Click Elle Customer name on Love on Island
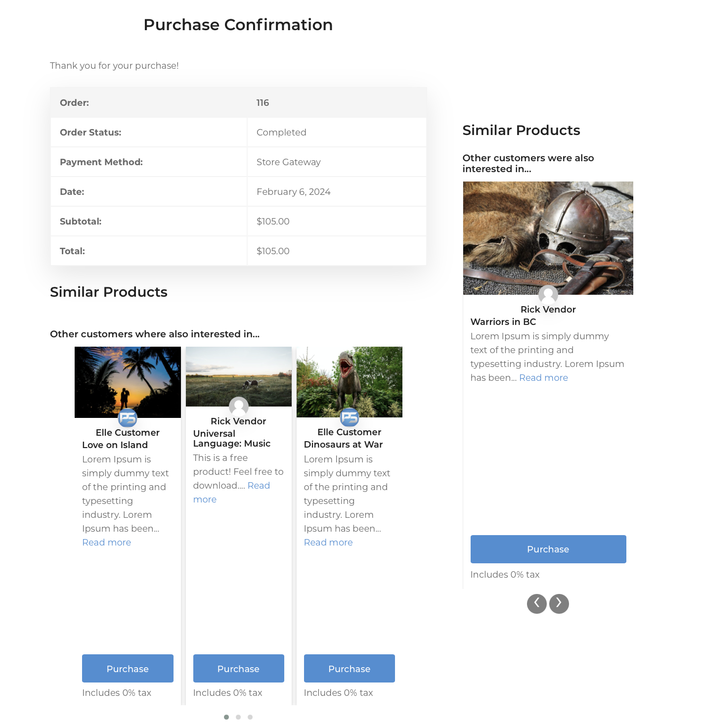Screen dimensions: 701x728 128,433
